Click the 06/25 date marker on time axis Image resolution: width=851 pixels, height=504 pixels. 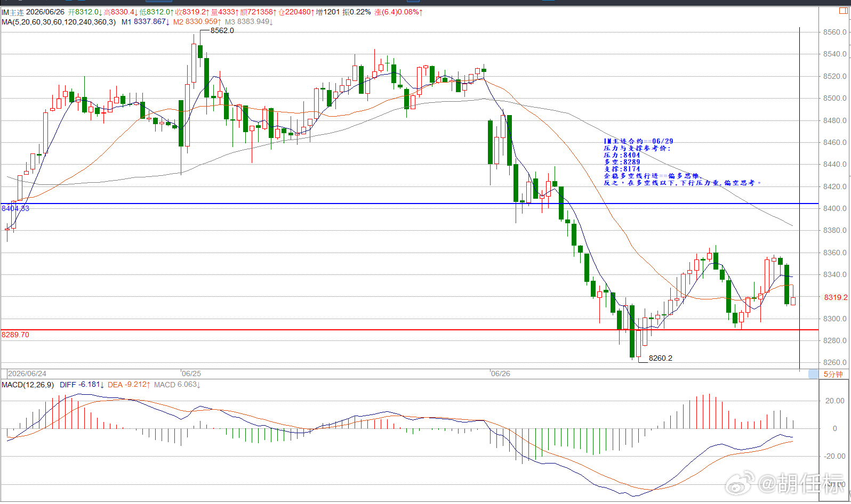191,373
